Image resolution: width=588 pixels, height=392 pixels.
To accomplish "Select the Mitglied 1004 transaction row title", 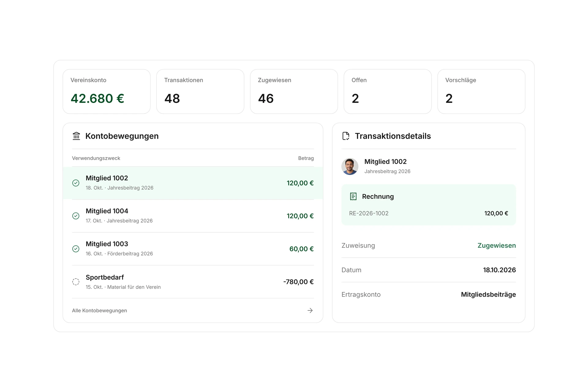I will coord(107,211).
